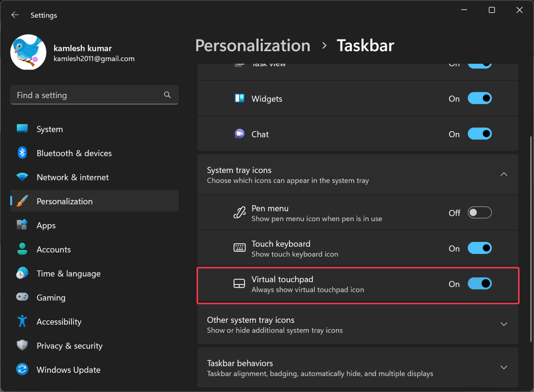Viewport: 534px width, 392px height.
Task: Click the Gaming controller icon
Action: [x=22, y=297]
